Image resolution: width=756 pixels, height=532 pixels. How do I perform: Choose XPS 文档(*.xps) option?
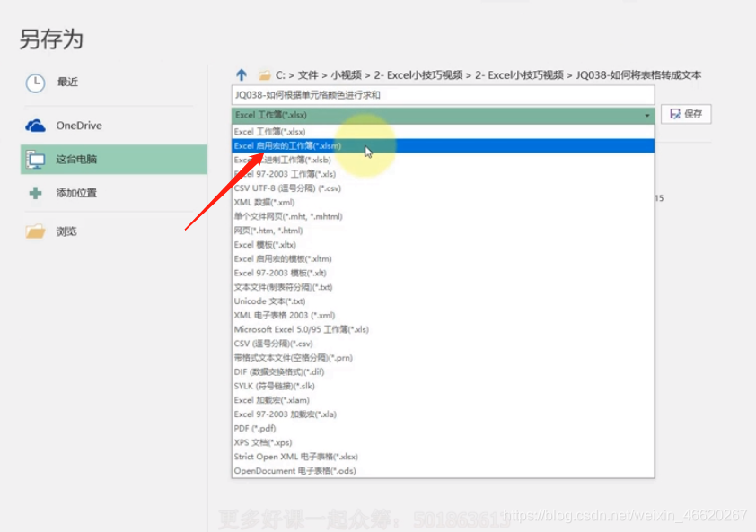coord(443,442)
